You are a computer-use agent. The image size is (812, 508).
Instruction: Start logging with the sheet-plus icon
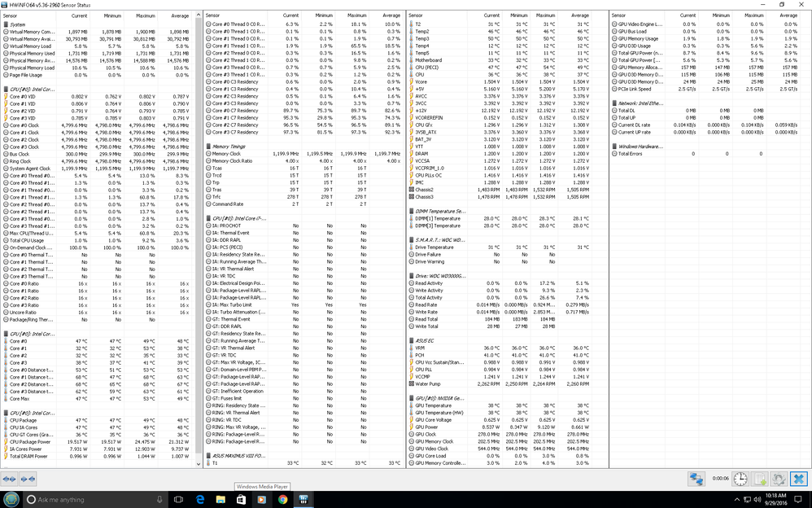tap(760, 479)
